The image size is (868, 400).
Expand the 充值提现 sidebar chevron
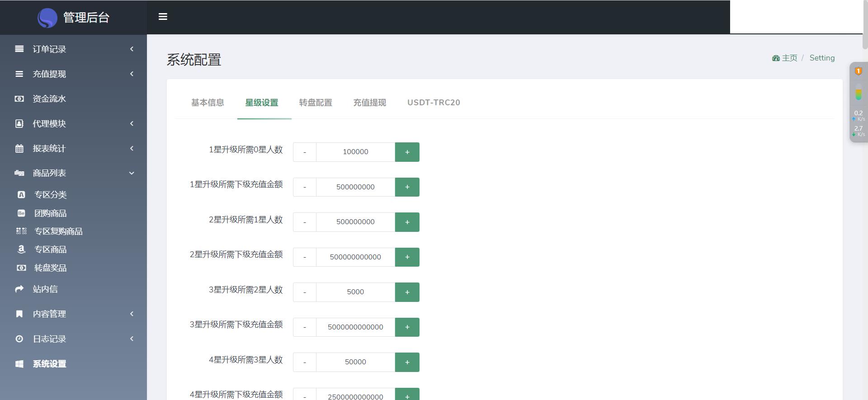click(x=132, y=74)
